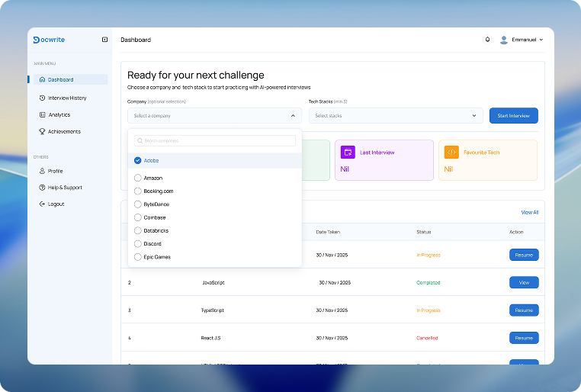Click the orange Favourite Tech code icon
Viewport: 581px width, 392px height.
pos(451,153)
